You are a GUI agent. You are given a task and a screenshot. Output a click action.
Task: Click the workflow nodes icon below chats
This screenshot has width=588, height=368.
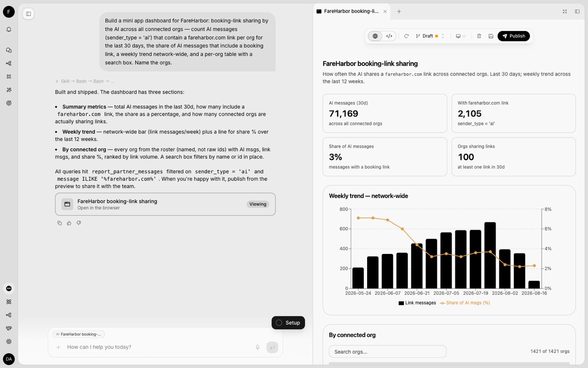tap(9, 64)
